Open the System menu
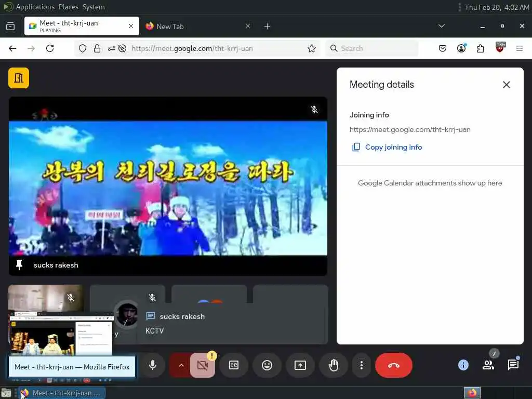Image resolution: width=532 pixels, height=399 pixels. (94, 7)
